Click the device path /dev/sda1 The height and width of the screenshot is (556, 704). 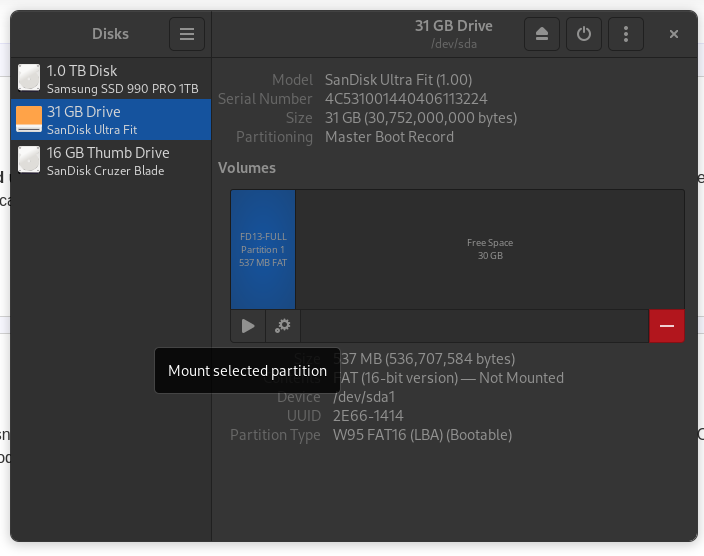pyautogui.click(x=364, y=397)
